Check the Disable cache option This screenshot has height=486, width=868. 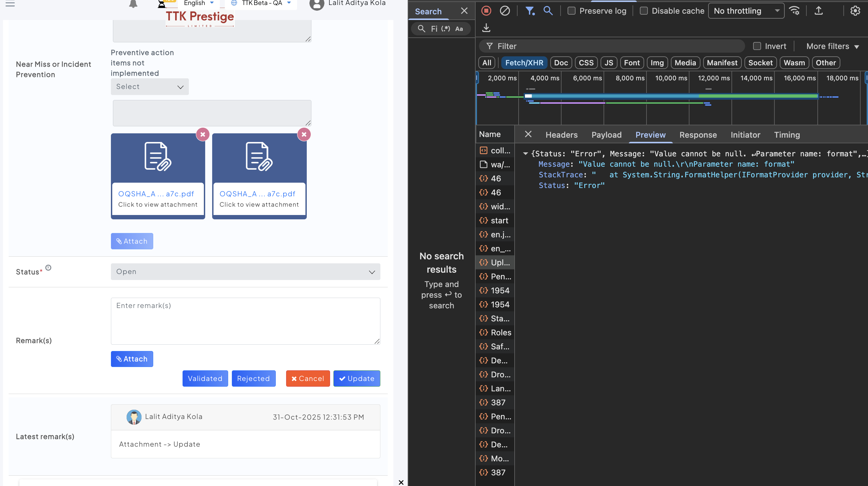pyautogui.click(x=644, y=11)
